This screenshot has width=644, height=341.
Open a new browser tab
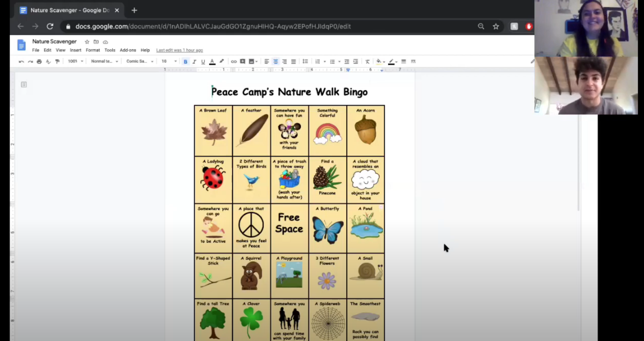134,10
